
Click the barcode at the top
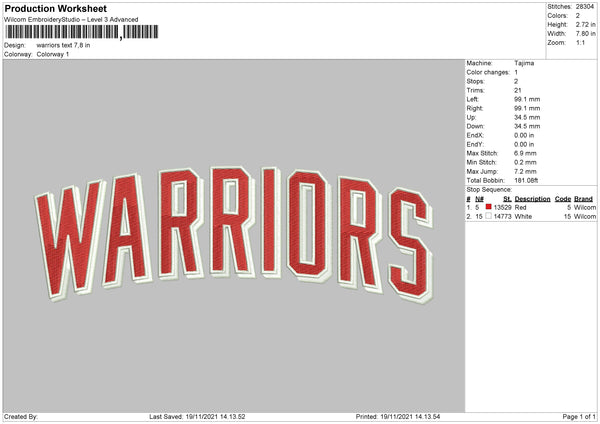coord(82,32)
